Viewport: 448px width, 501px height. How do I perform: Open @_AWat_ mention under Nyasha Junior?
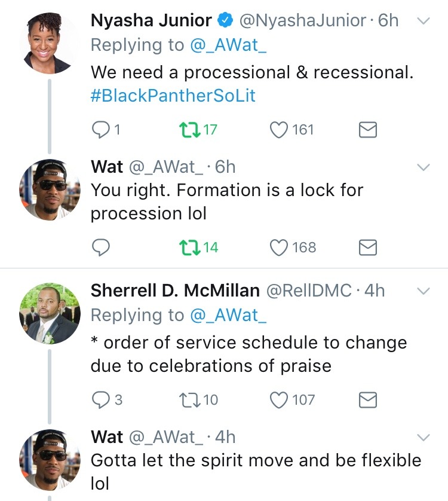[228, 45]
